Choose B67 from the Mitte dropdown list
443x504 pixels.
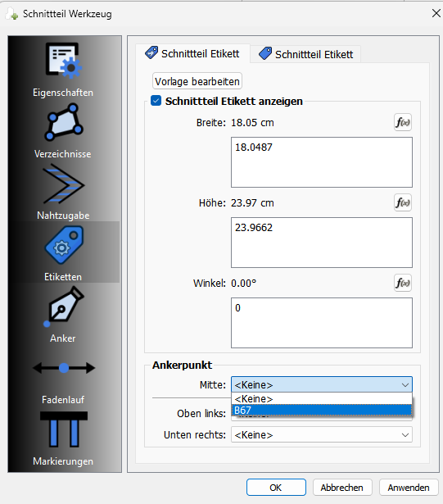click(322, 411)
